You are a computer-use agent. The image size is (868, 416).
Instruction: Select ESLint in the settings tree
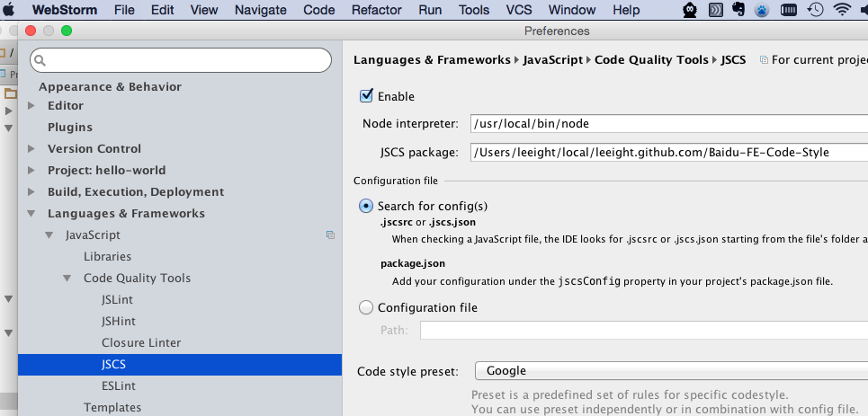117,386
